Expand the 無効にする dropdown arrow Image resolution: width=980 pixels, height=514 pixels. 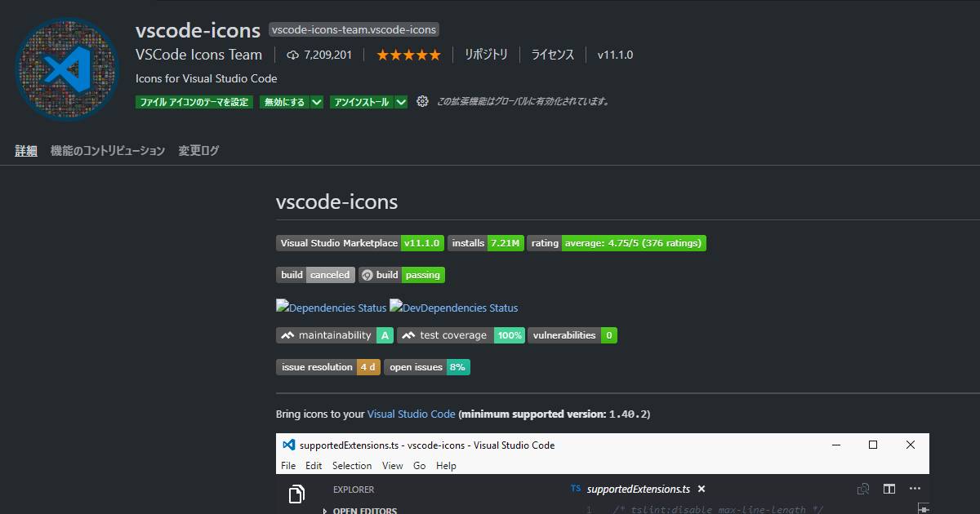point(318,102)
